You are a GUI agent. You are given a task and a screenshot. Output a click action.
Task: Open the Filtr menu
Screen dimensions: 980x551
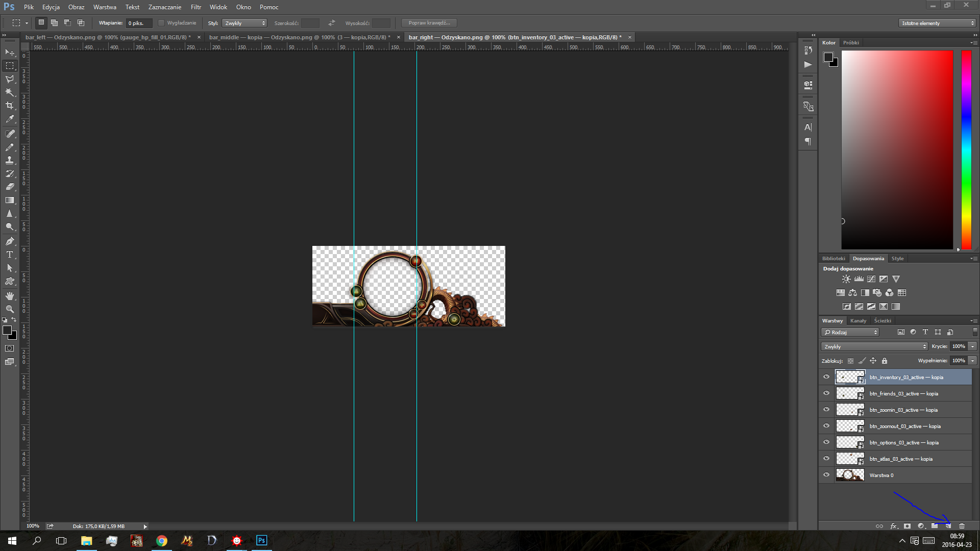(196, 7)
